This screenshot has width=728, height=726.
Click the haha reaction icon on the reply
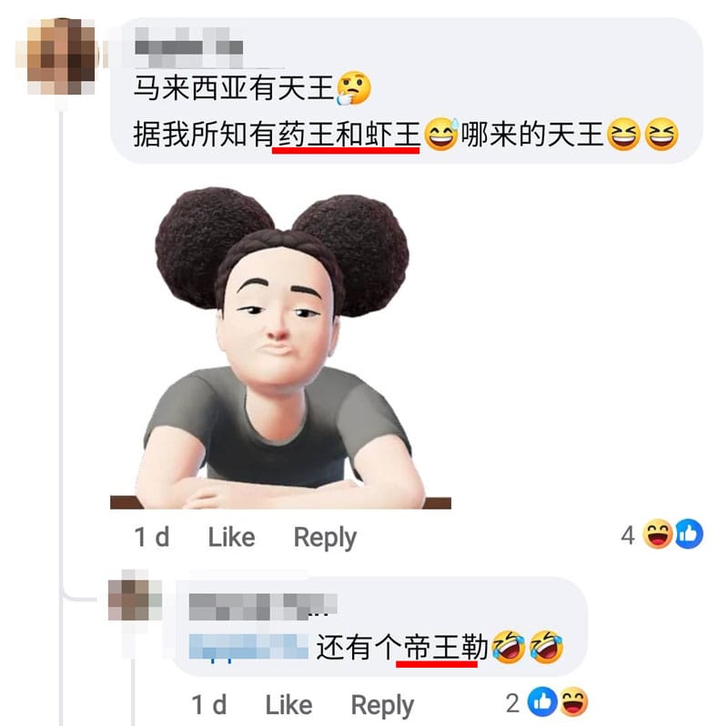pyautogui.click(x=574, y=701)
